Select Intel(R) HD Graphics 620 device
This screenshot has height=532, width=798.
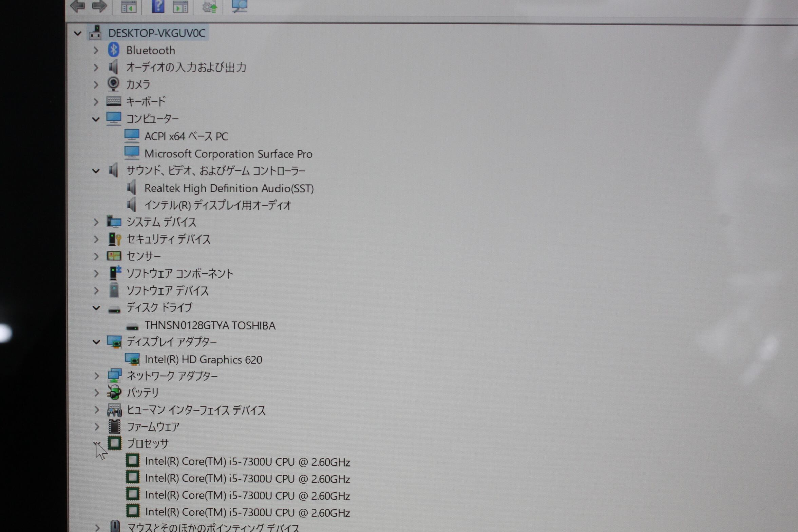pyautogui.click(x=203, y=360)
